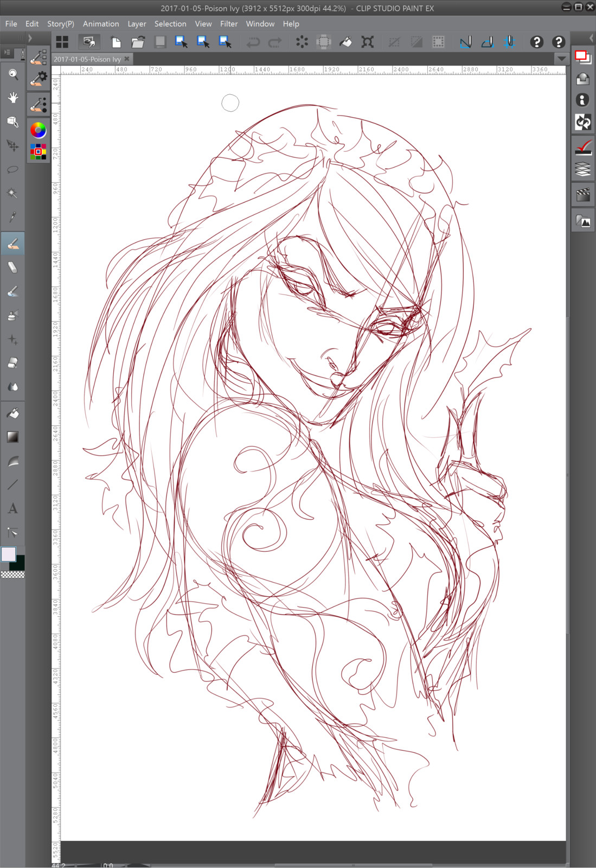Open the Auto Action palette icon
This screenshot has height=868, width=596.
click(583, 148)
